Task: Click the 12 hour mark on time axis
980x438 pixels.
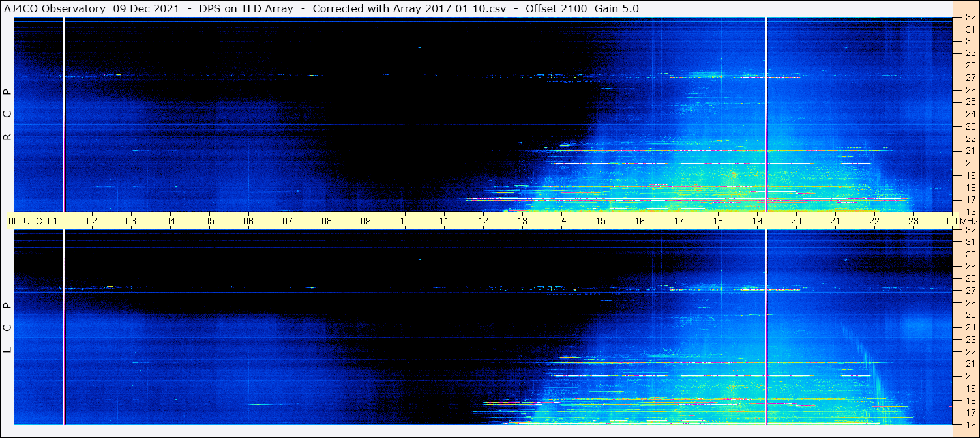Action: 483,221
